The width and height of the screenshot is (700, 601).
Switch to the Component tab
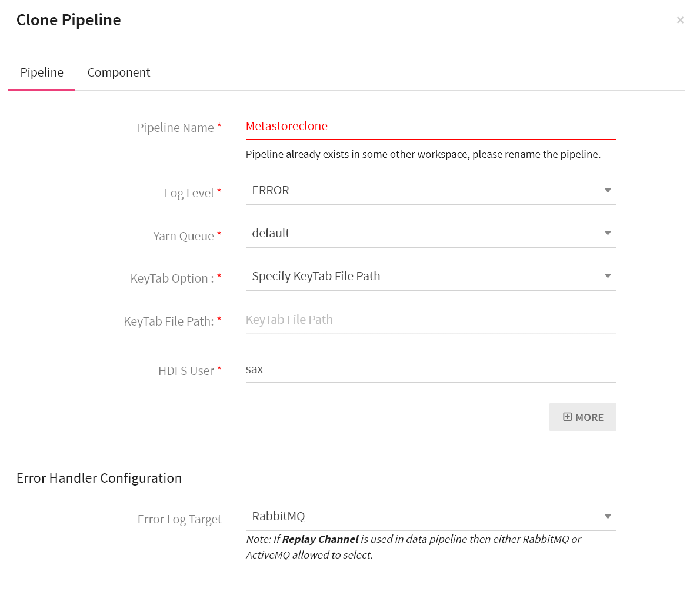[x=118, y=72]
